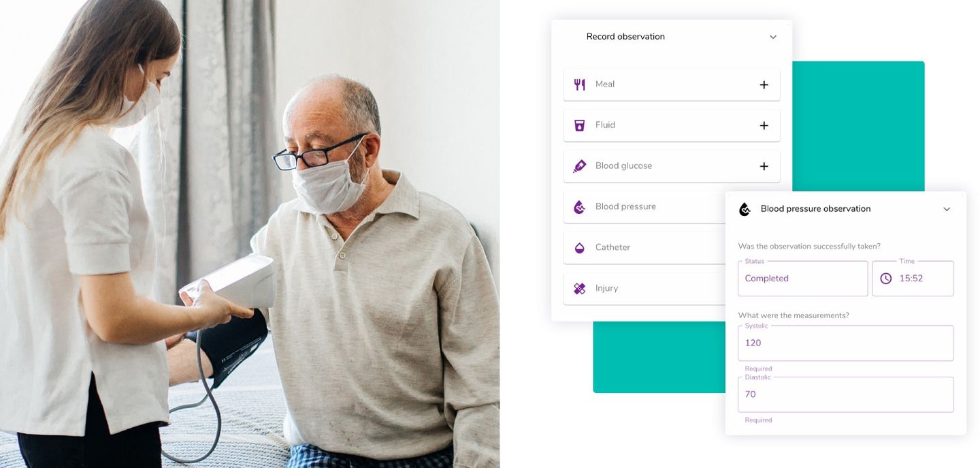The height and width of the screenshot is (468, 980).
Task: Click the Meal fork and knife icon
Action: point(579,84)
